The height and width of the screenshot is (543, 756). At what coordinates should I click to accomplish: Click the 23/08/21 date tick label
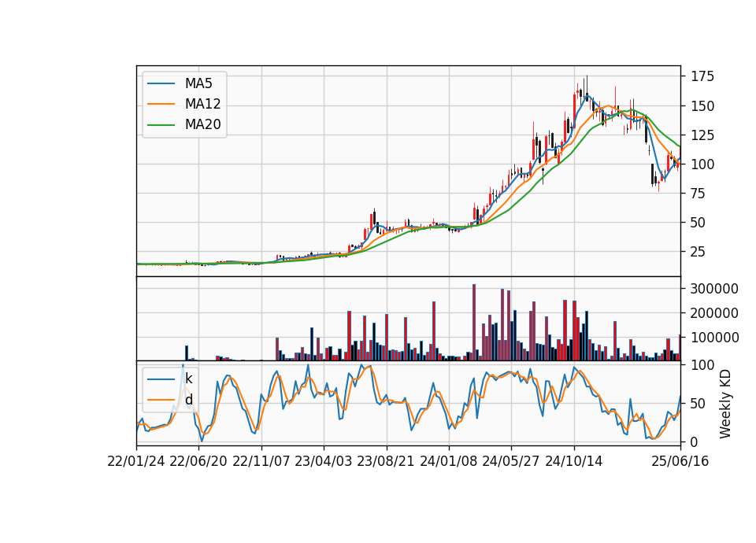(x=386, y=461)
